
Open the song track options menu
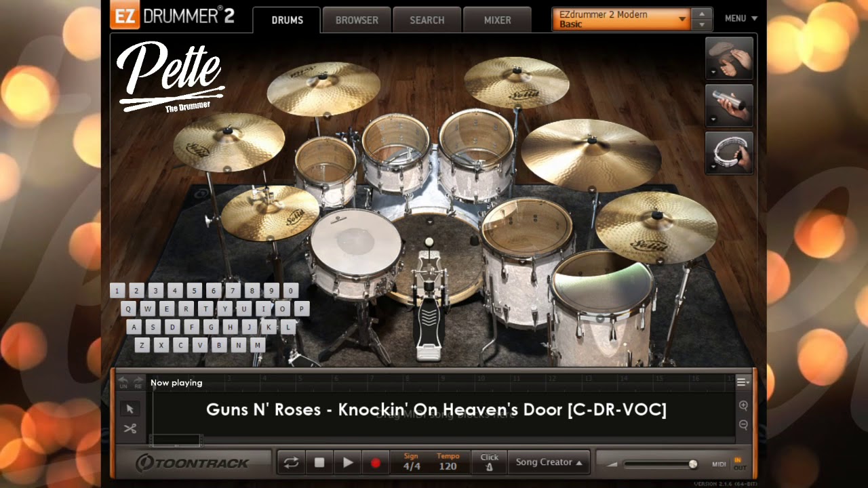(743, 382)
